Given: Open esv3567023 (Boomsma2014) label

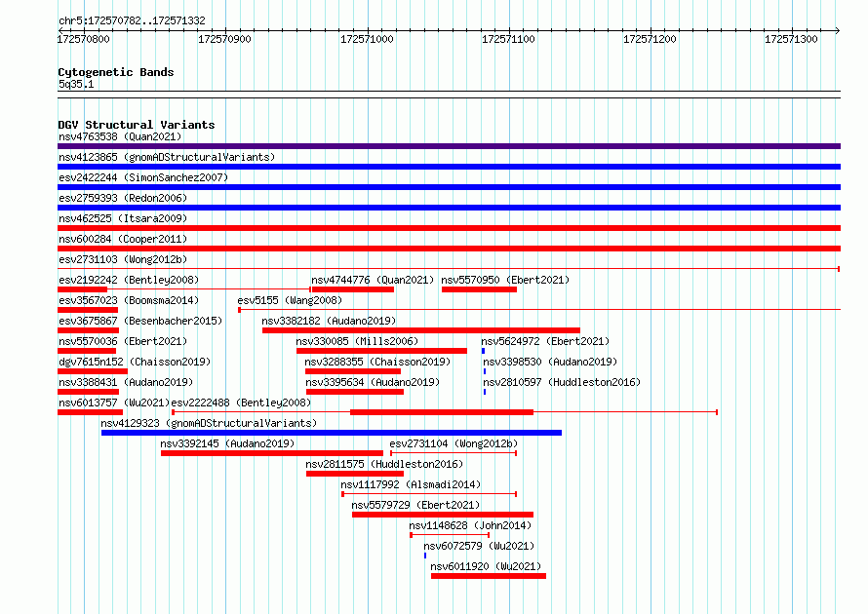Looking at the screenshot, I should tap(129, 300).
